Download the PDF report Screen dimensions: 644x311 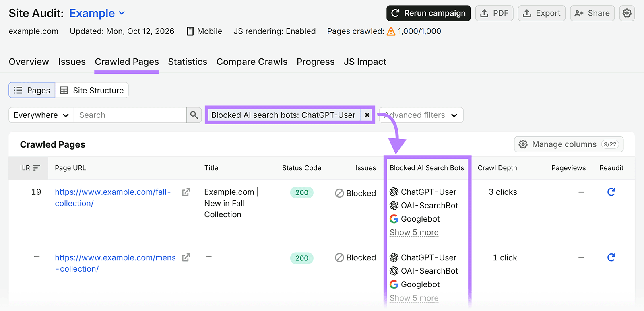click(494, 13)
